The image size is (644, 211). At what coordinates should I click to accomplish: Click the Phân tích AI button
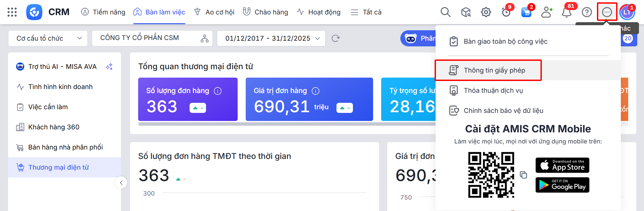[x=418, y=38]
